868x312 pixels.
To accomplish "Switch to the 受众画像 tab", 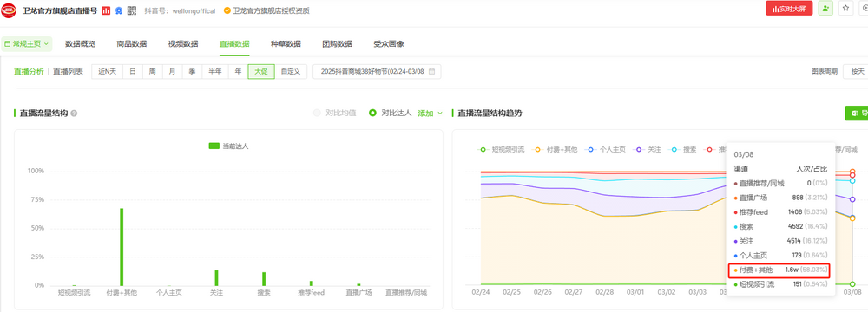I will tap(389, 43).
